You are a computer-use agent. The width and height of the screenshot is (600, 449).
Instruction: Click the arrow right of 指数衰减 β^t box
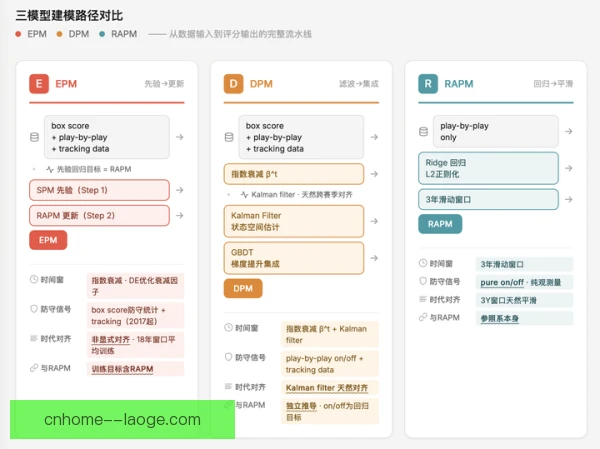(x=374, y=174)
